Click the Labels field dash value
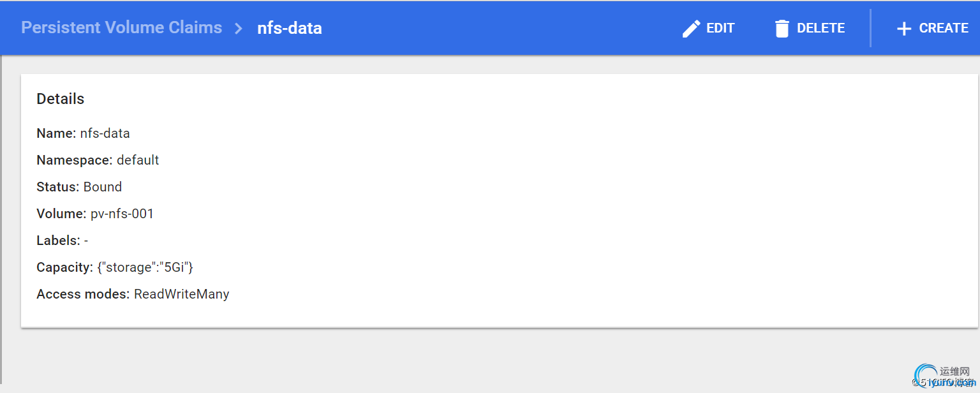 click(x=86, y=241)
